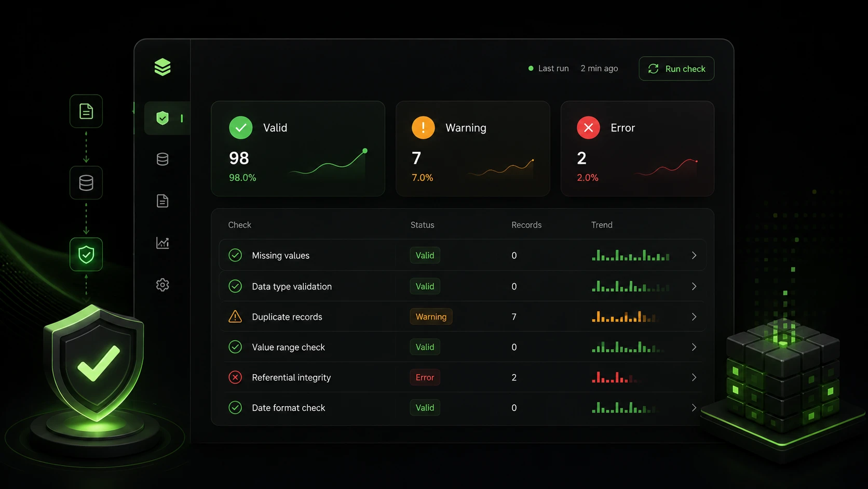This screenshot has height=489, width=868.
Task: Expand the Data type validation chevron
Action: 694,286
